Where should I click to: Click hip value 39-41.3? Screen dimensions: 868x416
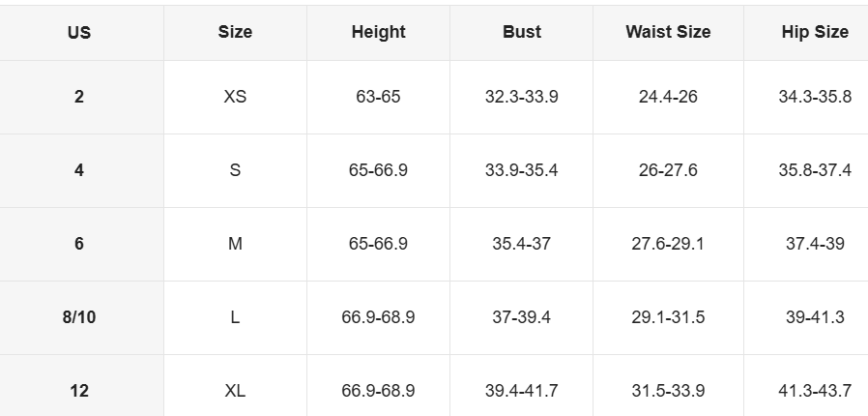click(x=815, y=317)
